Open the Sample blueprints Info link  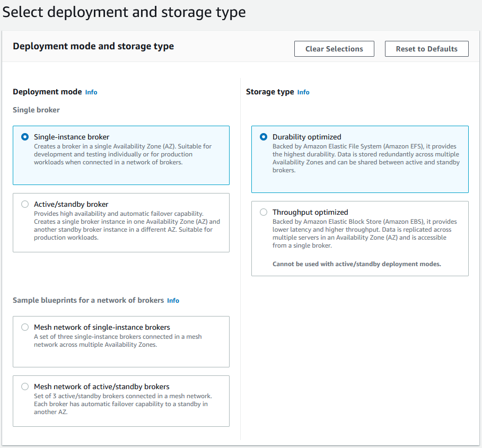pos(173,301)
